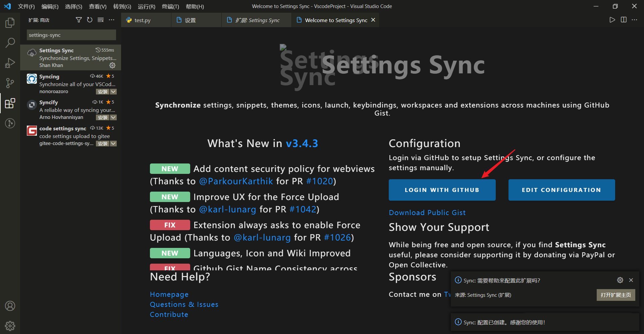Viewport: 644px width, 334px height.
Task: Open the Contribute link
Action: coord(169,314)
